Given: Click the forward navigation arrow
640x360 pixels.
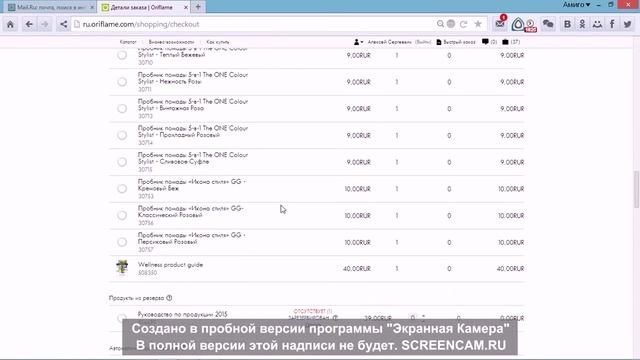Looking at the screenshot, I should pos(45,24).
